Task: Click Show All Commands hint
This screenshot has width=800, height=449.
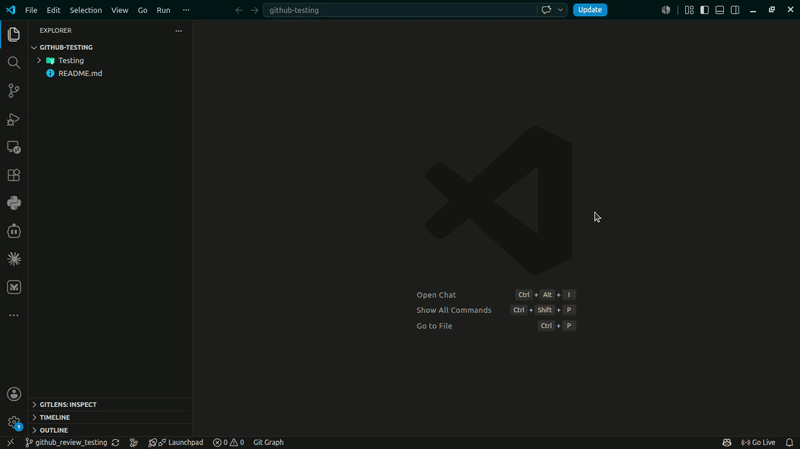Action: (x=454, y=310)
